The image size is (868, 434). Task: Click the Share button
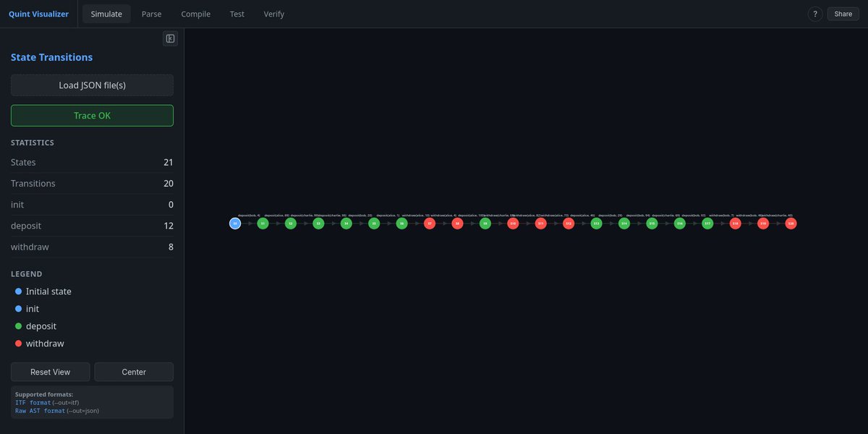pos(843,14)
